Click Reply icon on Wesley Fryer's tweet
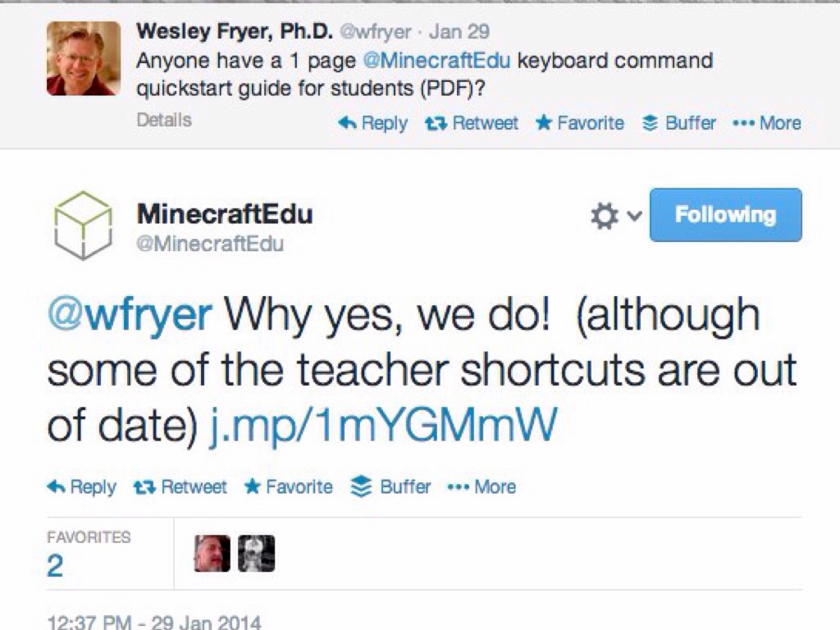 coord(348,123)
